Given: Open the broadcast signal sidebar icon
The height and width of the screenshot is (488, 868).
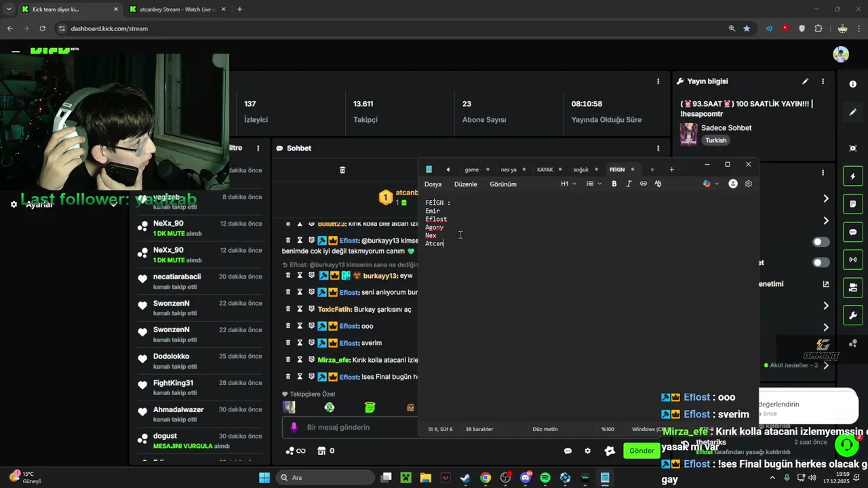Looking at the screenshot, I should coord(853,260).
